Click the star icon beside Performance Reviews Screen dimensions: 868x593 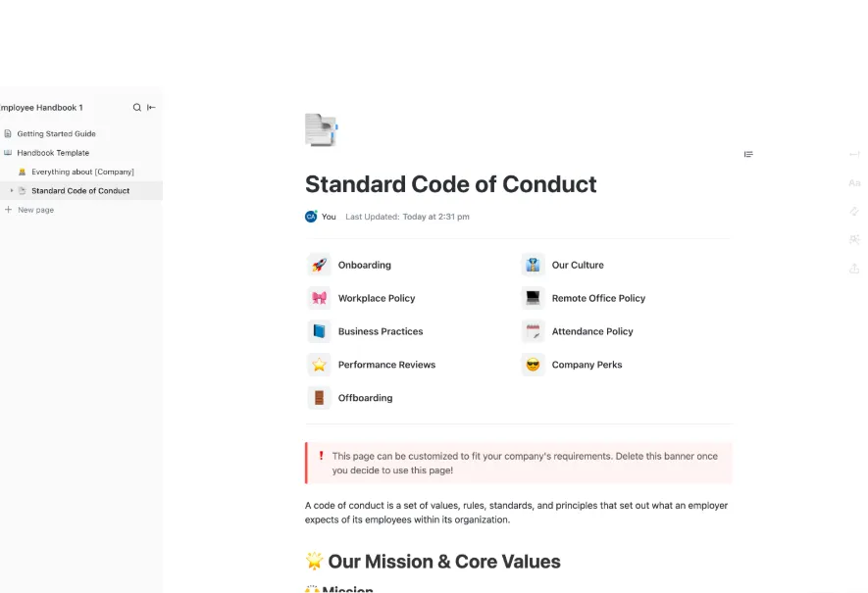pos(319,365)
